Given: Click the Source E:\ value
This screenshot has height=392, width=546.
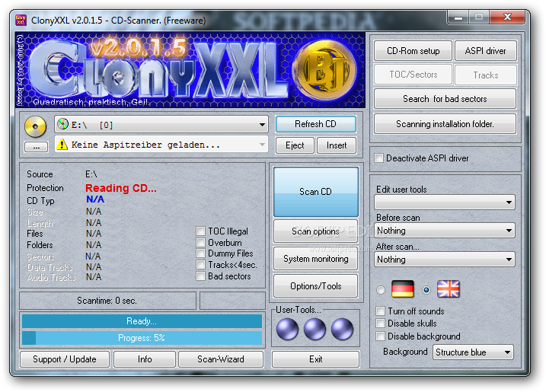Looking at the screenshot, I should pos(91,174).
